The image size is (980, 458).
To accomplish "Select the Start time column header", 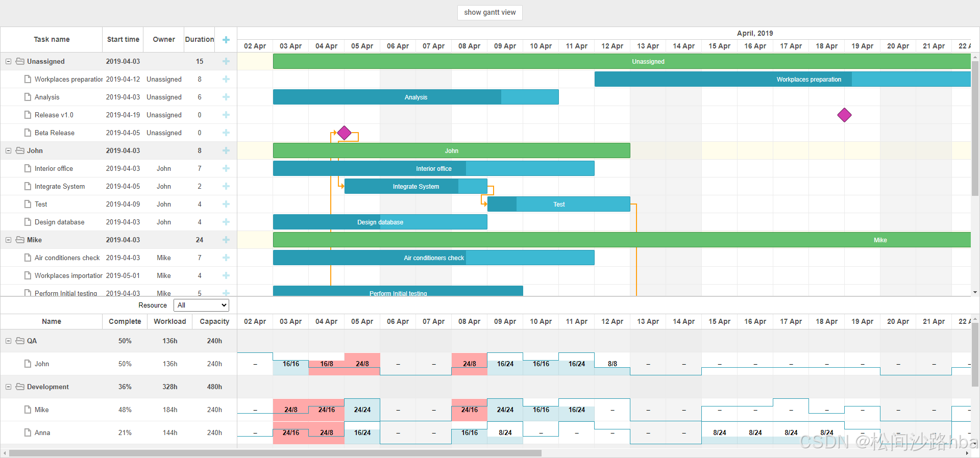I will (x=123, y=39).
